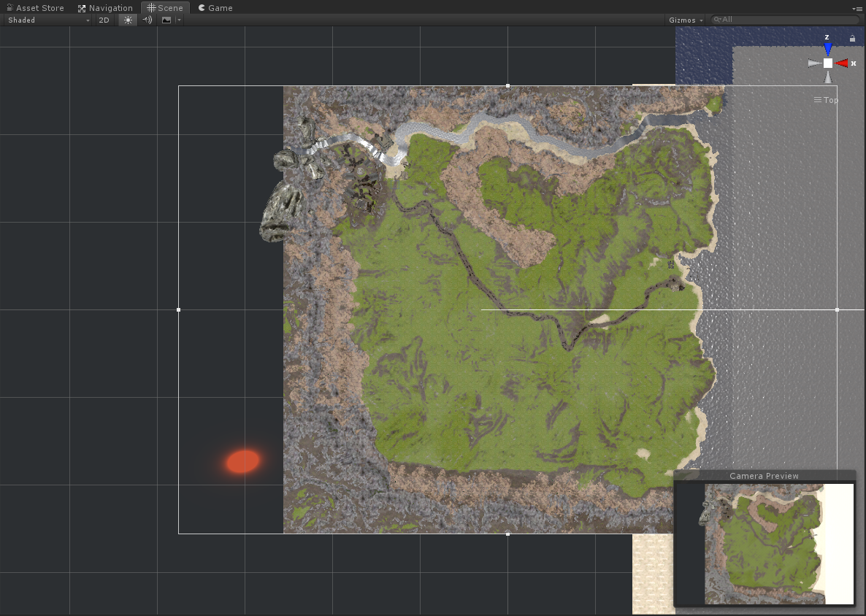Viewport: 866px width, 616px height.
Task: Toggle 2D view mode button
Action: click(104, 20)
